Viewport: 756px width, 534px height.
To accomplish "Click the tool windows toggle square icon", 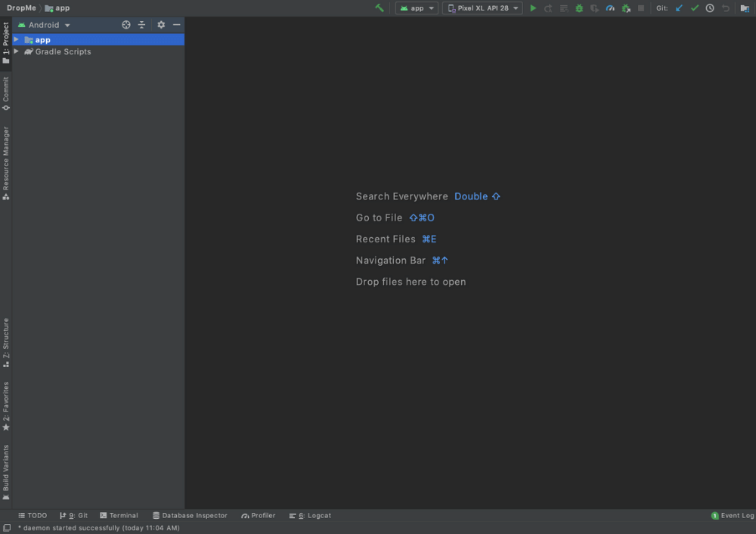I will tap(7, 528).
